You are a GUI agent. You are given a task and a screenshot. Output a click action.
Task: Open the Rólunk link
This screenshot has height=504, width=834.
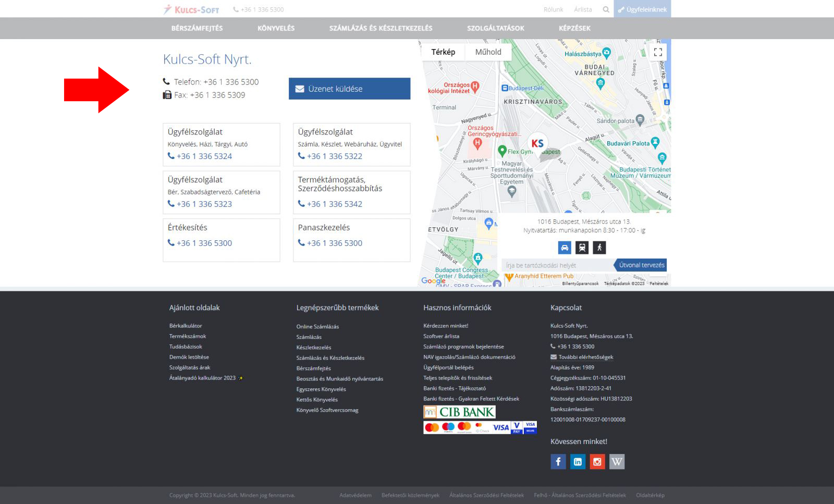(x=553, y=9)
